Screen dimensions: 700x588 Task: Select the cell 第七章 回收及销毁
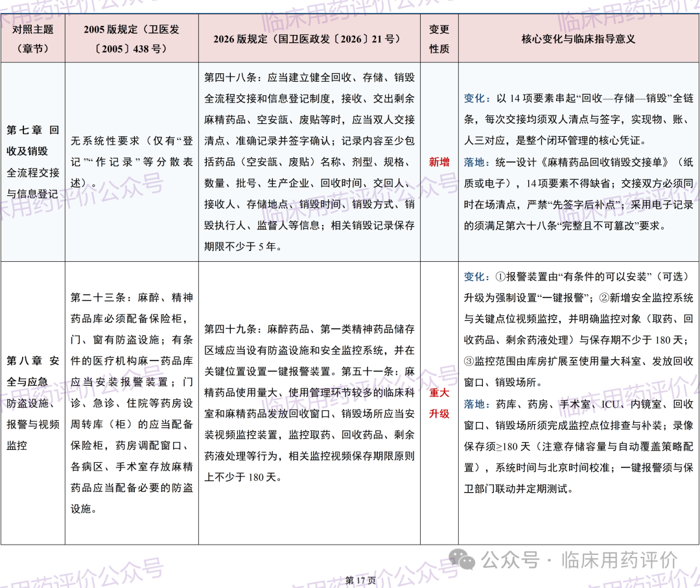[x=32, y=140]
